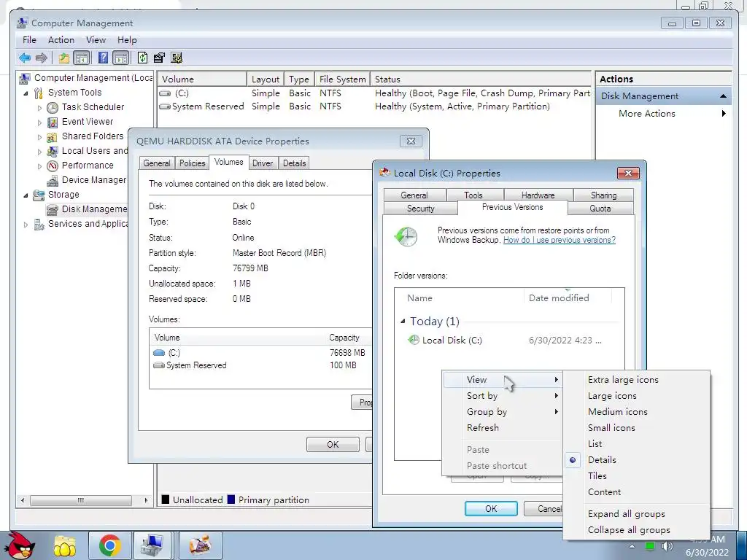Viewport: 747px width, 560px height.
Task: Click the Device Manager icon in tree
Action: coord(53,181)
